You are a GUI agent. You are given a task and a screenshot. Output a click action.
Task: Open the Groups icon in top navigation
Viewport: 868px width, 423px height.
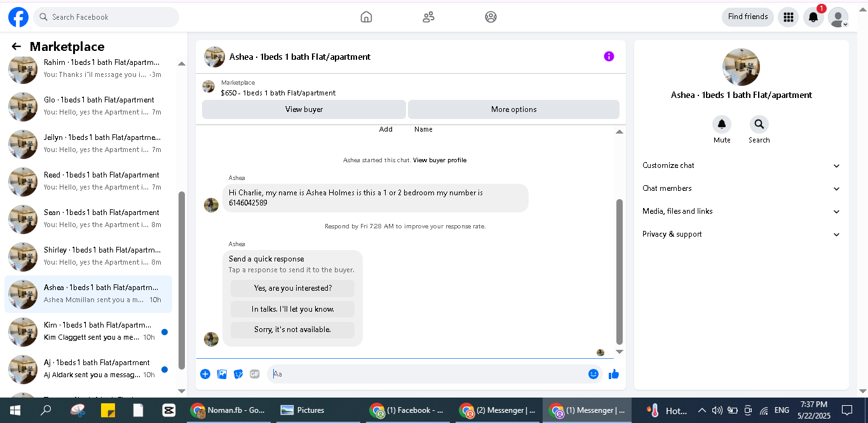(x=491, y=17)
